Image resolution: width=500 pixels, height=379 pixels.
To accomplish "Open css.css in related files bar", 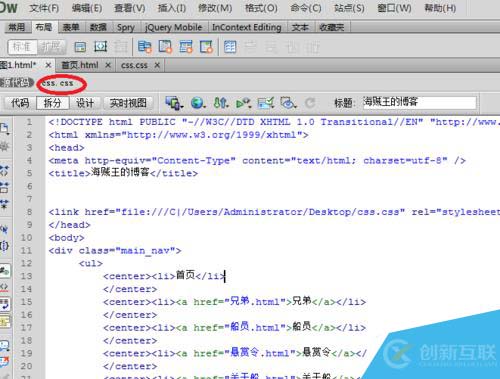I will (57, 83).
